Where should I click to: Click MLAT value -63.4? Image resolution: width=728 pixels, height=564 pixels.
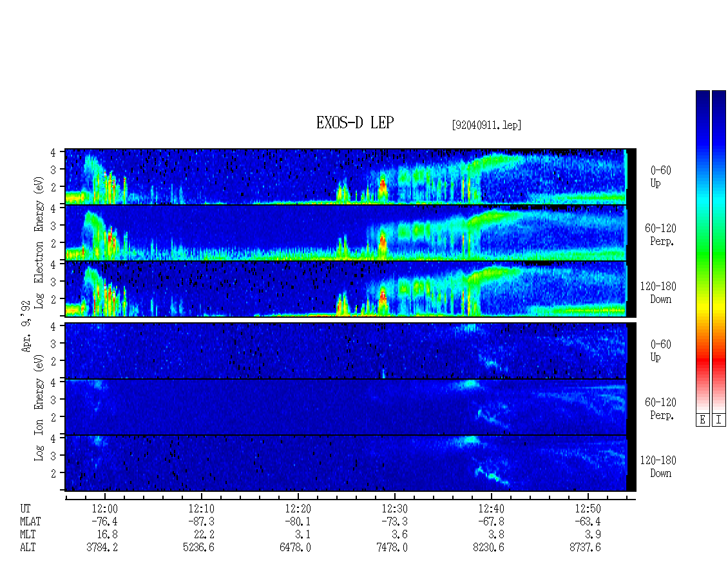pos(588,521)
